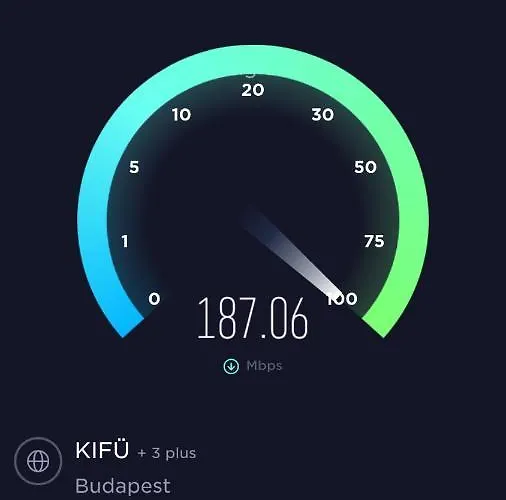
Task: Click the 50 mark on gauge
Action: tap(365, 167)
